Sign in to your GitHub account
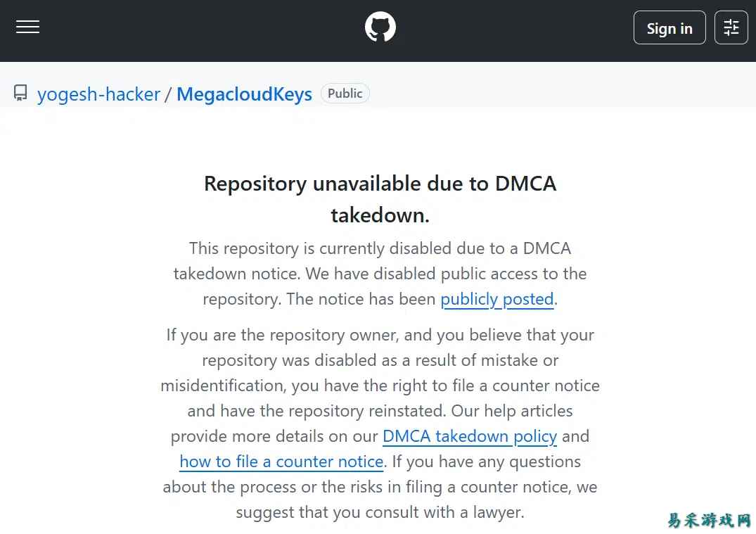The height and width of the screenshot is (534, 756). click(x=669, y=28)
